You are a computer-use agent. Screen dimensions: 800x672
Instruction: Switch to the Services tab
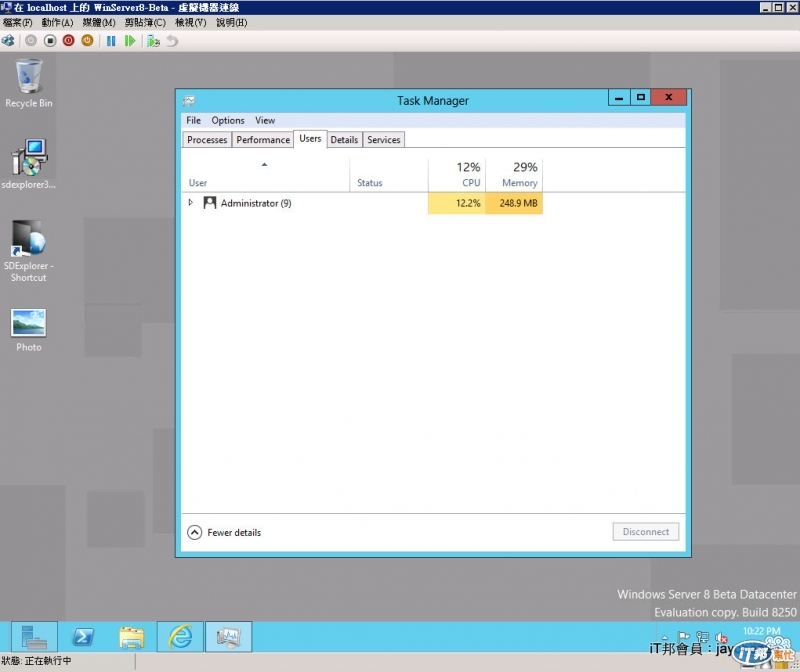pyautogui.click(x=384, y=139)
